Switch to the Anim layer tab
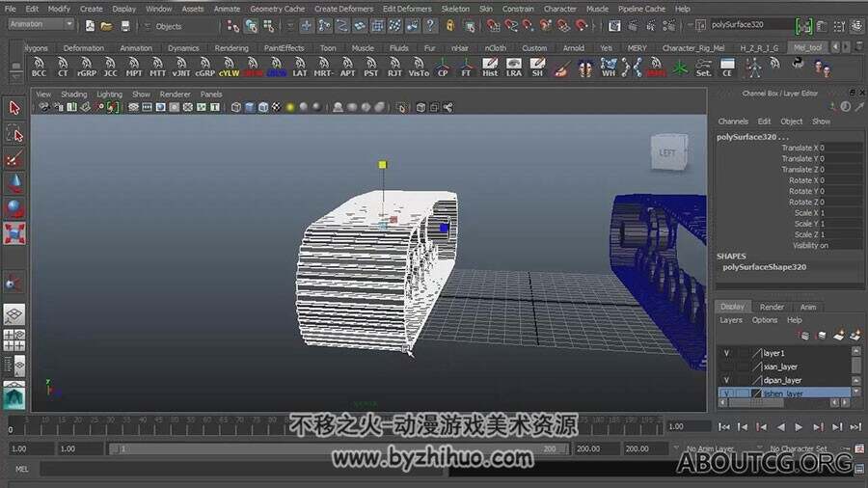This screenshot has width=868, height=488. (x=807, y=307)
